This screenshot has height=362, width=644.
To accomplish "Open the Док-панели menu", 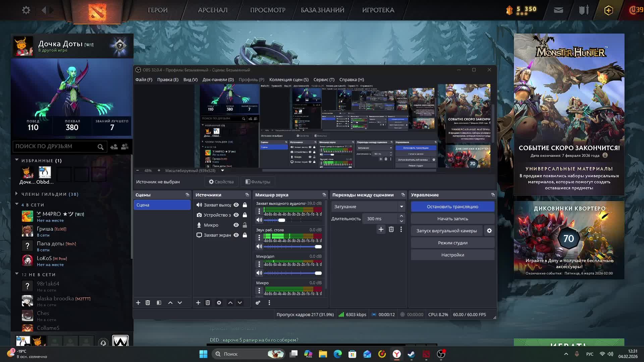I will tap(218, 79).
